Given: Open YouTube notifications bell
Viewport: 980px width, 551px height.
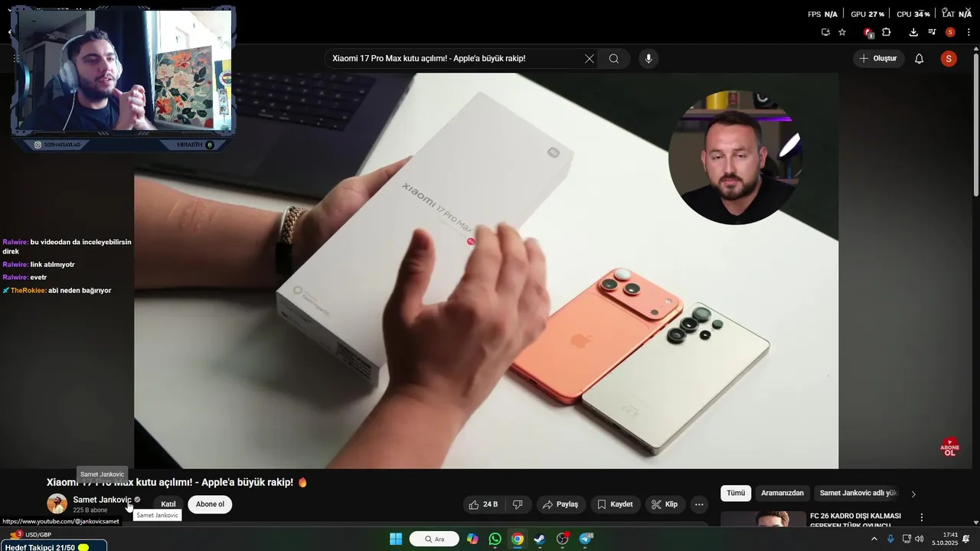Looking at the screenshot, I should (x=920, y=59).
